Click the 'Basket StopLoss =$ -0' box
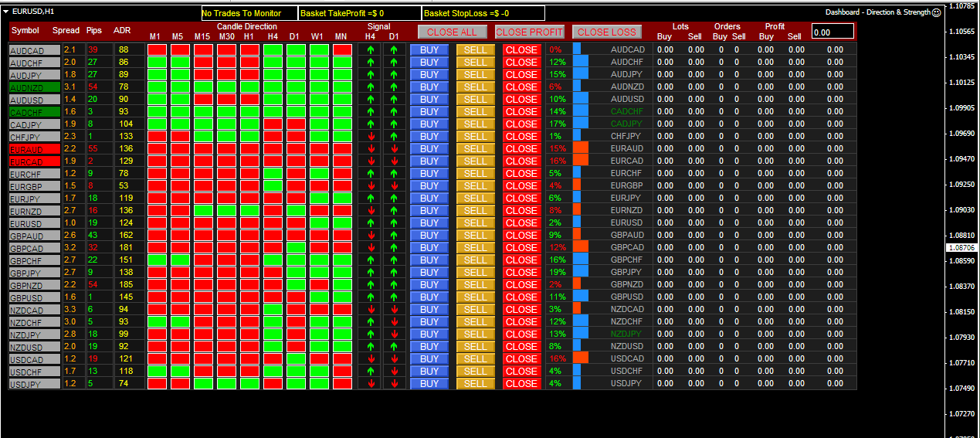 click(x=483, y=13)
